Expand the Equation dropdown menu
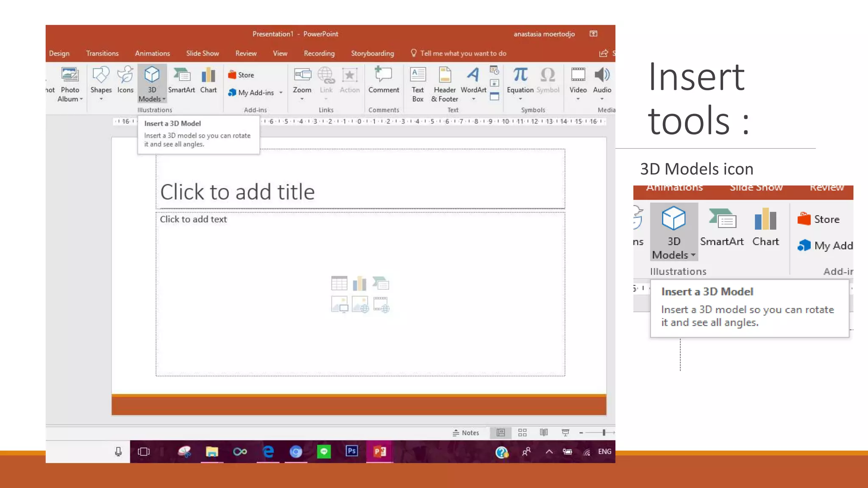Image resolution: width=868 pixels, height=488 pixels. (520, 99)
